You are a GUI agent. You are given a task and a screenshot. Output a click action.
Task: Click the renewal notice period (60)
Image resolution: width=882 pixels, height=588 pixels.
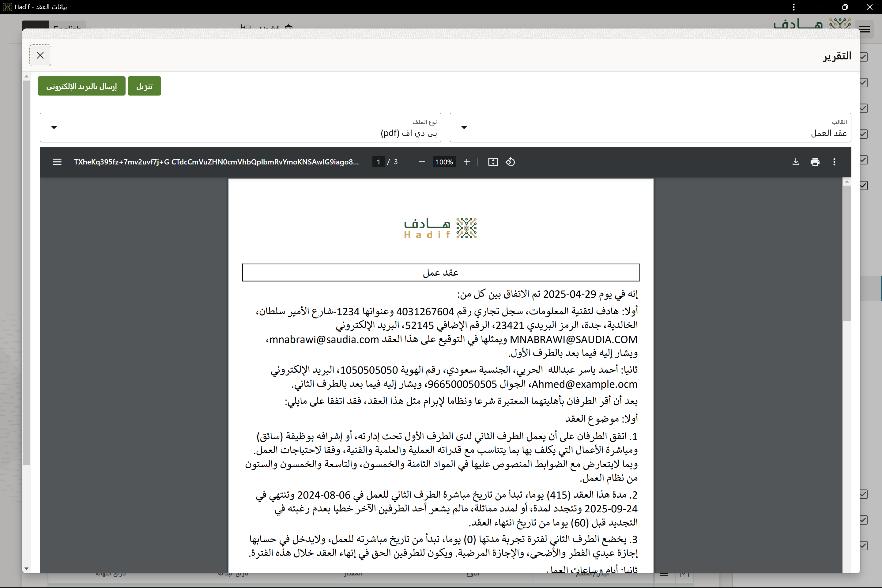click(579, 523)
